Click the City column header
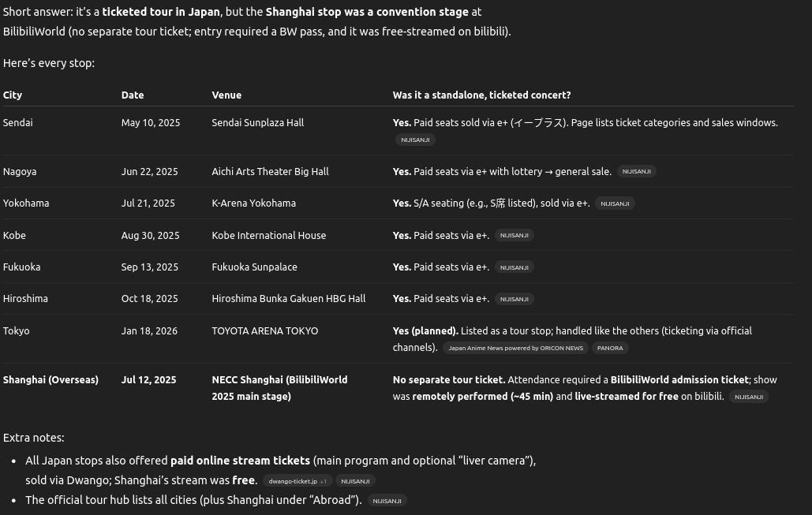The width and height of the screenshot is (812, 515). tap(13, 95)
